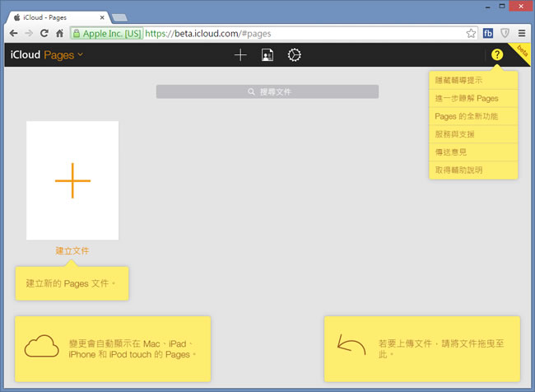Bookmark this page with the star icon
The height and width of the screenshot is (392, 535).
point(471,33)
